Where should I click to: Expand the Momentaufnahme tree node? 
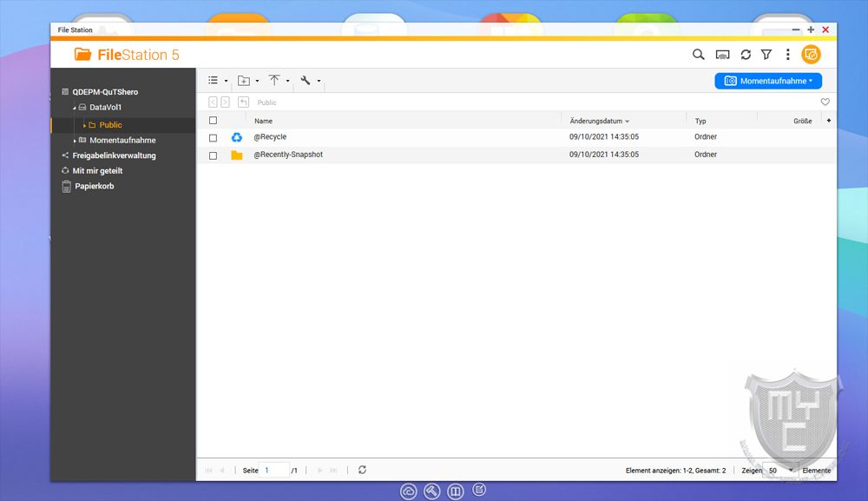click(75, 141)
